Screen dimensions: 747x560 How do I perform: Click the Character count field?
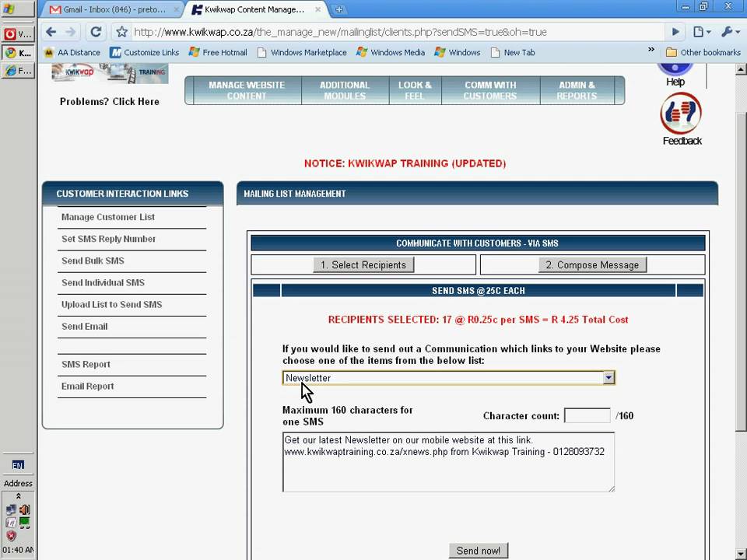pos(587,415)
